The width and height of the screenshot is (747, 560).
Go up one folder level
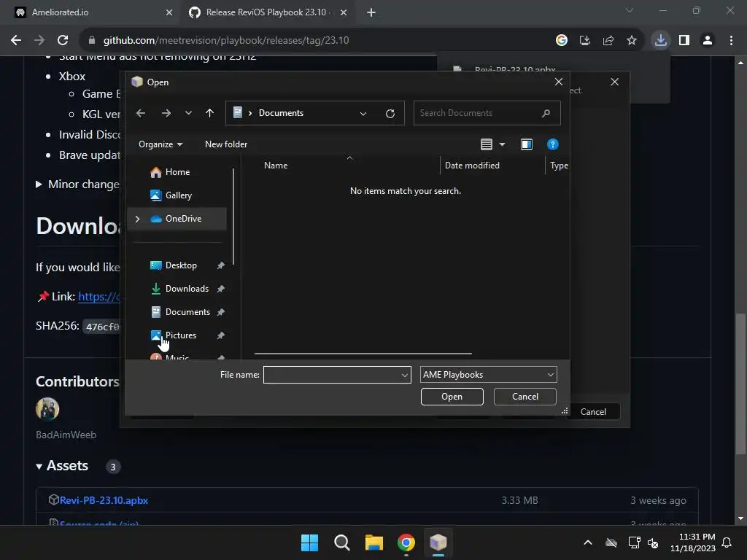209,113
